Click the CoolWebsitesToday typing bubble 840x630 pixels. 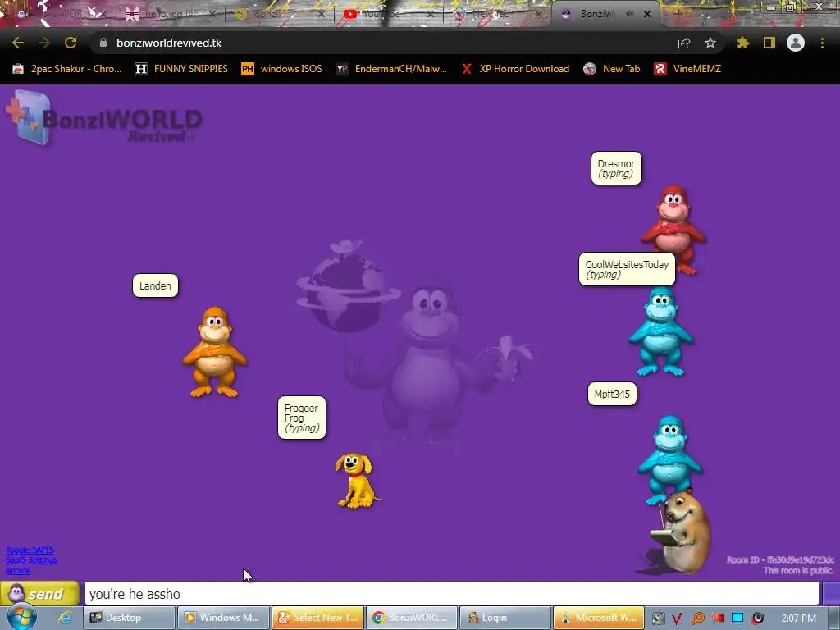point(627,269)
